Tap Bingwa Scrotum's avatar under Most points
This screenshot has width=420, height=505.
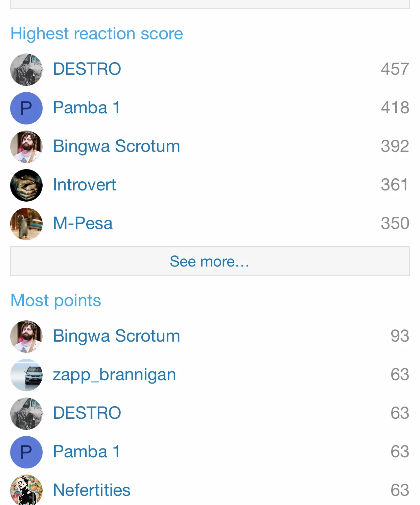pos(26,337)
